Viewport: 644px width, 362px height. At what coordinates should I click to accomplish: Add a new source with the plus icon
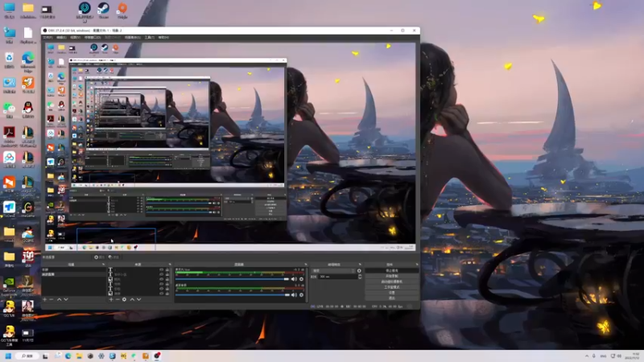point(111,299)
